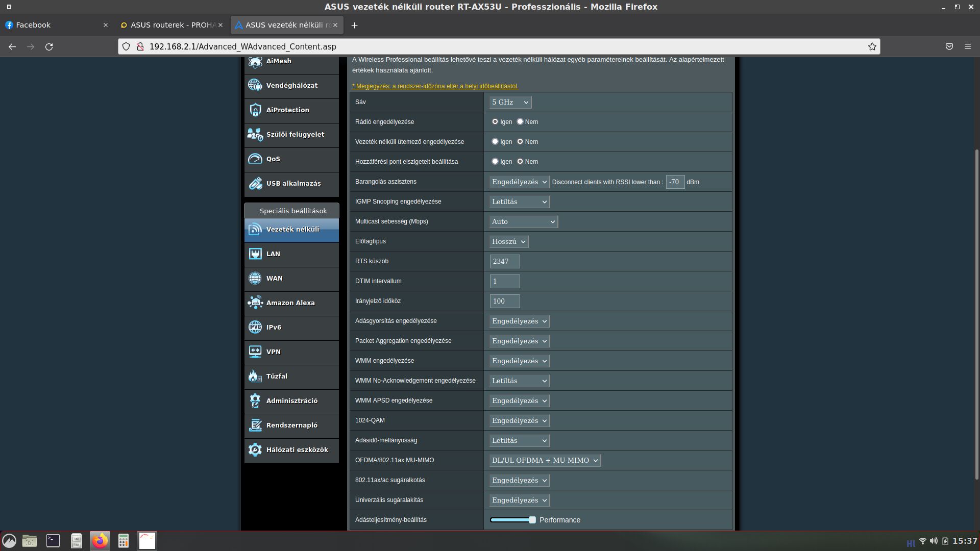This screenshot has width=980, height=551.
Task: Open the Amazon Alexa icon
Action: (255, 303)
